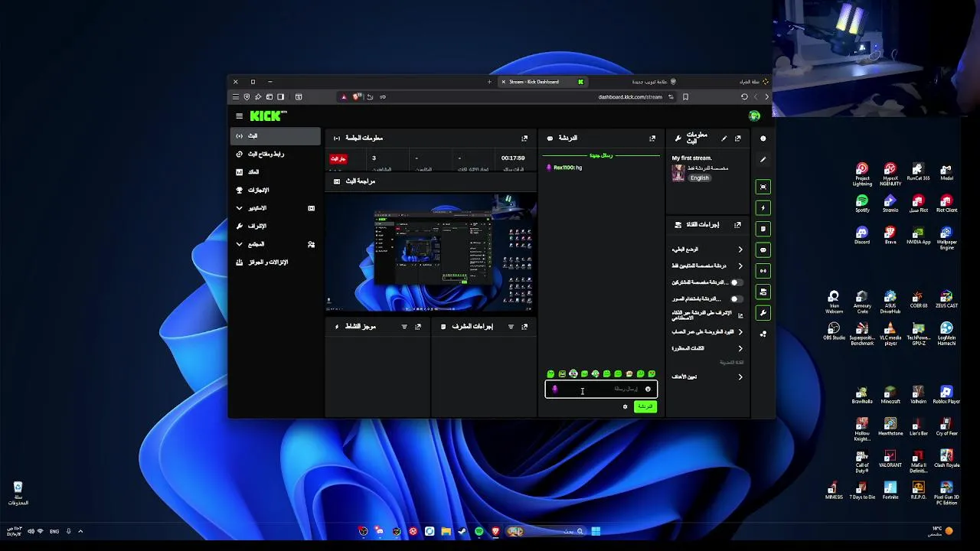Viewport: 980px width, 551px height.
Task: Bookmark this page in address bar
Action: [685, 97]
